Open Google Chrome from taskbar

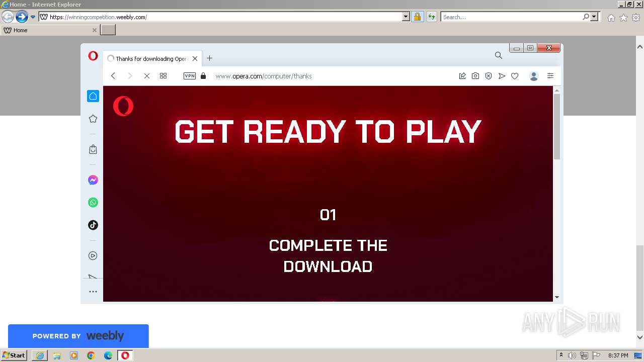point(91,355)
